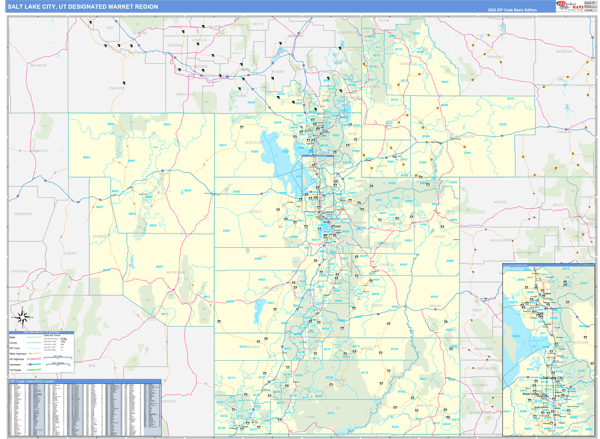600x439 pixels.
Task: Click the title Salt Lake City, UT Designated Market Region
Action: point(83,7)
